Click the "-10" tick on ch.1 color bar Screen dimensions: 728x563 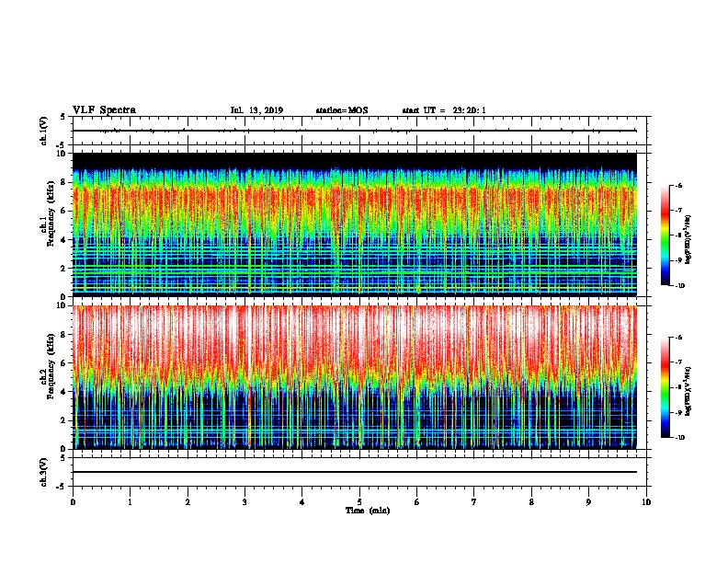[679, 286]
